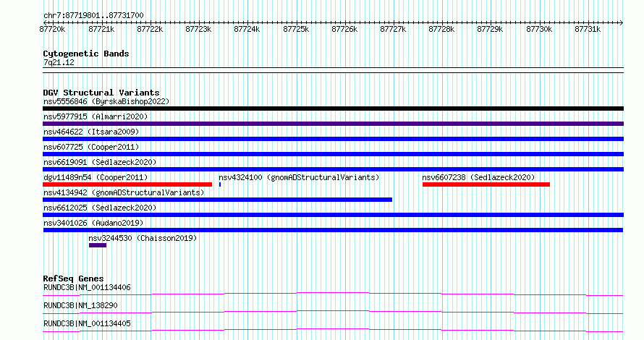The image size is (644, 340).
Task: Click the nsv5556846 (ByrskaBishop2022) label
Action: pyautogui.click(x=106, y=101)
